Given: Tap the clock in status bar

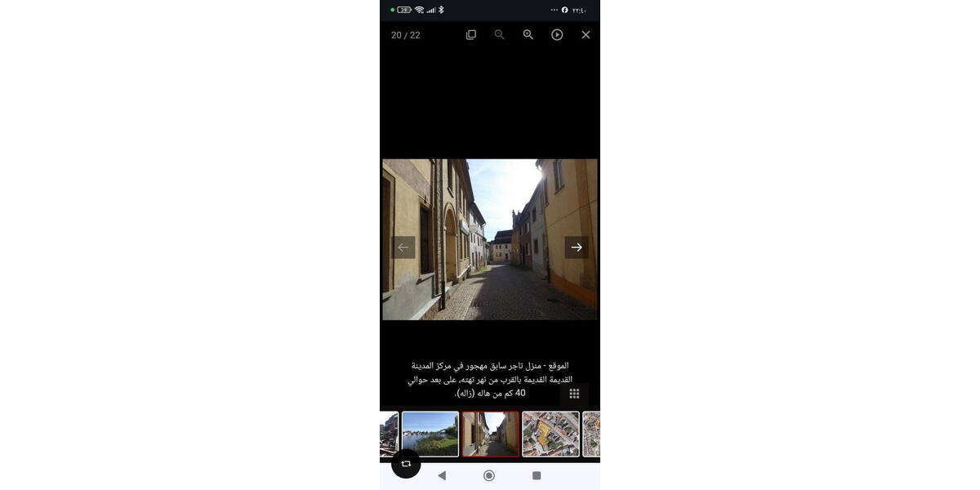Looking at the screenshot, I should point(579,10).
